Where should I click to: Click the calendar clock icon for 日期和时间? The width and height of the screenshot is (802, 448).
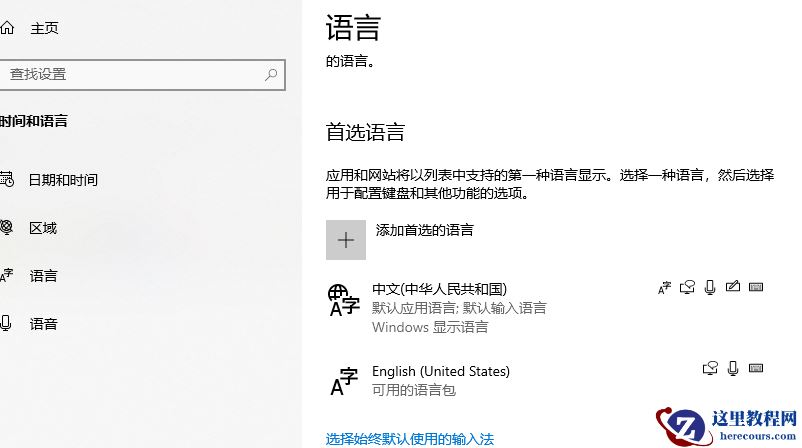coord(7,180)
